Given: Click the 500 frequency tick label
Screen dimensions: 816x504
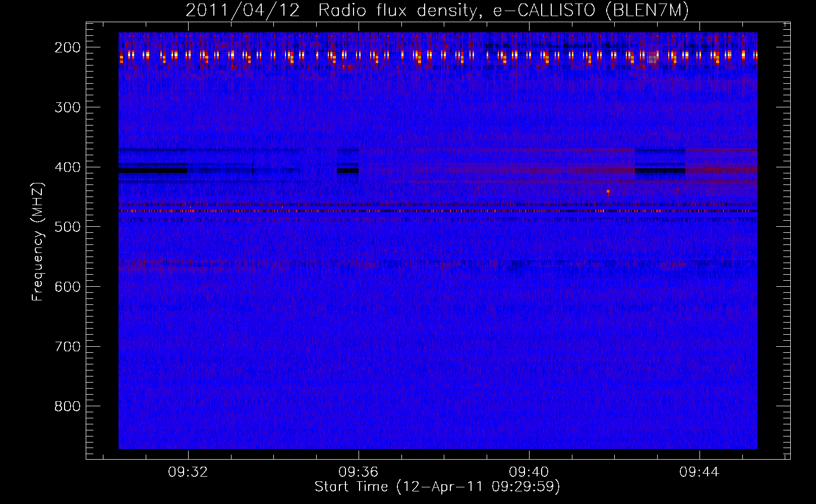Looking at the screenshot, I should (x=68, y=227).
